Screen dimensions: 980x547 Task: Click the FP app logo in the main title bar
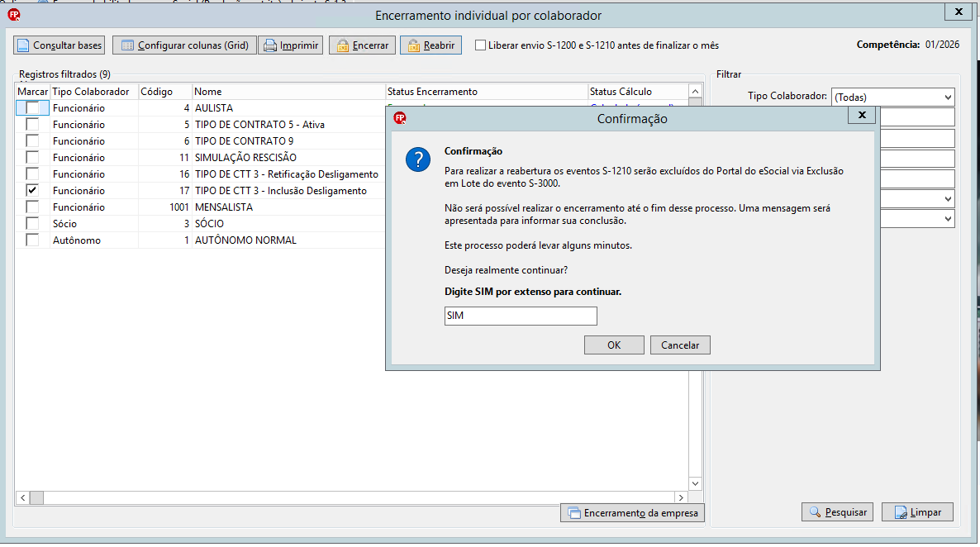point(14,15)
